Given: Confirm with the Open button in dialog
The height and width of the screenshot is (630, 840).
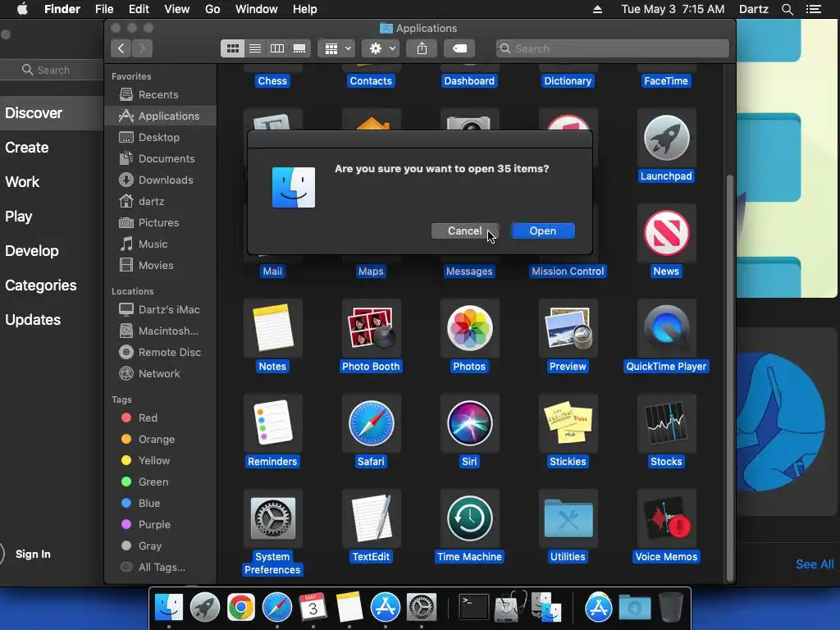Looking at the screenshot, I should coord(543,231).
